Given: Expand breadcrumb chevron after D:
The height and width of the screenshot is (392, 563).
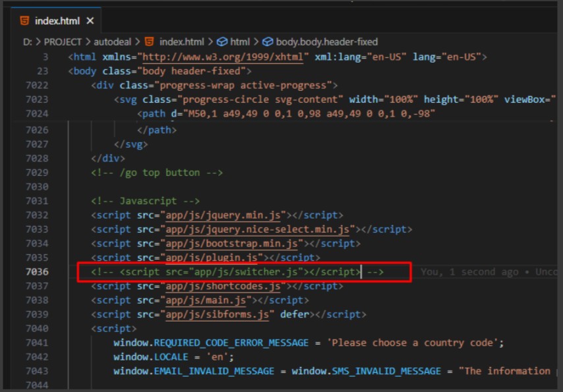Looking at the screenshot, I should coord(38,42).
